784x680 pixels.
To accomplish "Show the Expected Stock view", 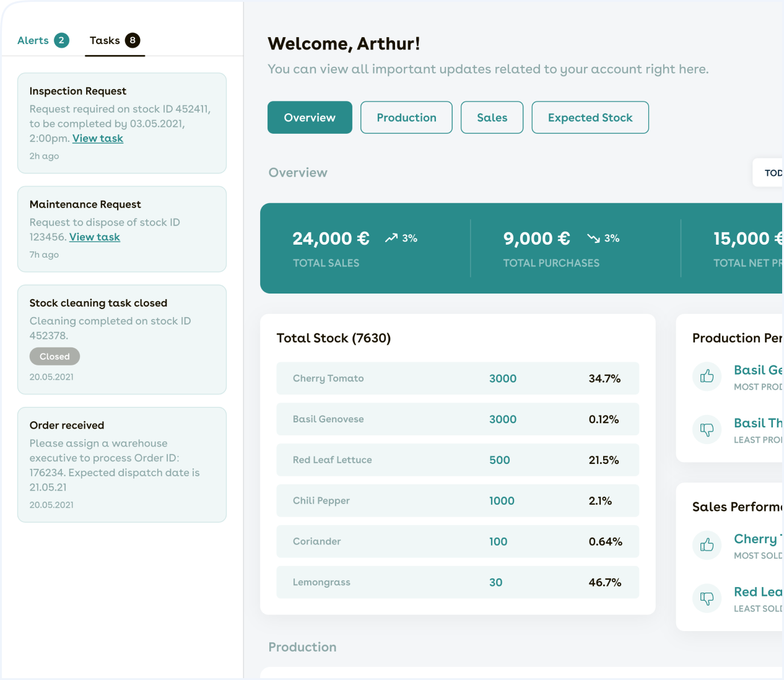I will [x=590, y=118].
